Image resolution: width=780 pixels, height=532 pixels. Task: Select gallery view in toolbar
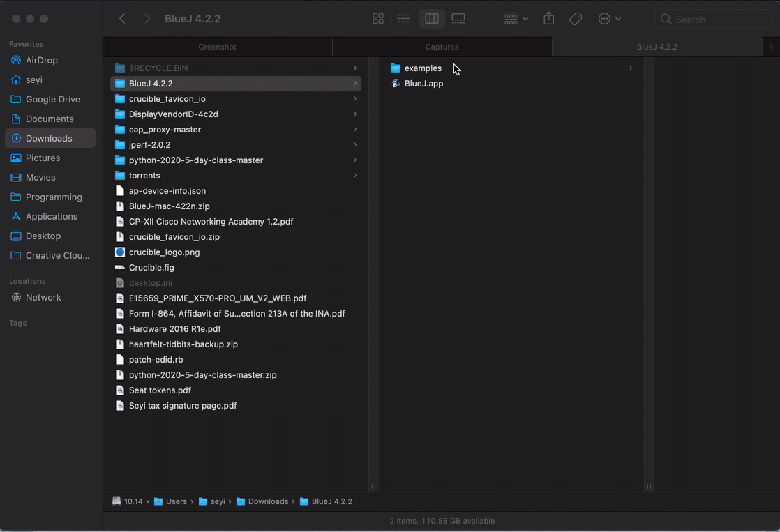point(458,19)
